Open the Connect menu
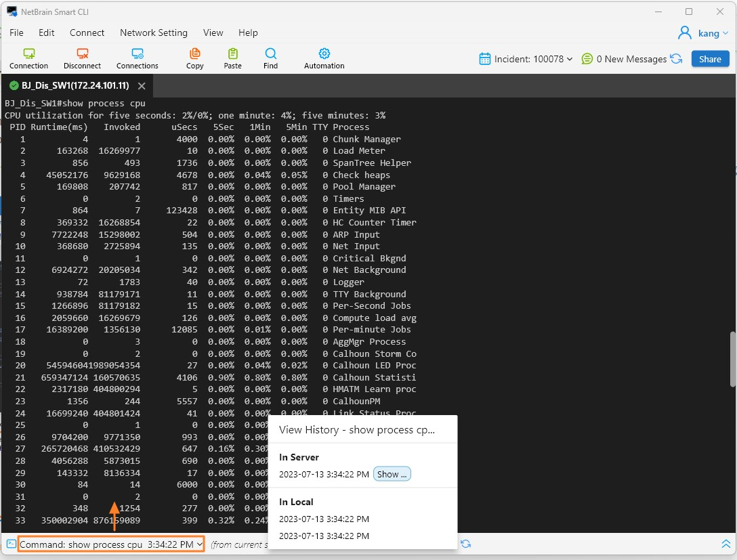Screen dimensions: 737x560 pyautogui.click(x=87, y=33)
